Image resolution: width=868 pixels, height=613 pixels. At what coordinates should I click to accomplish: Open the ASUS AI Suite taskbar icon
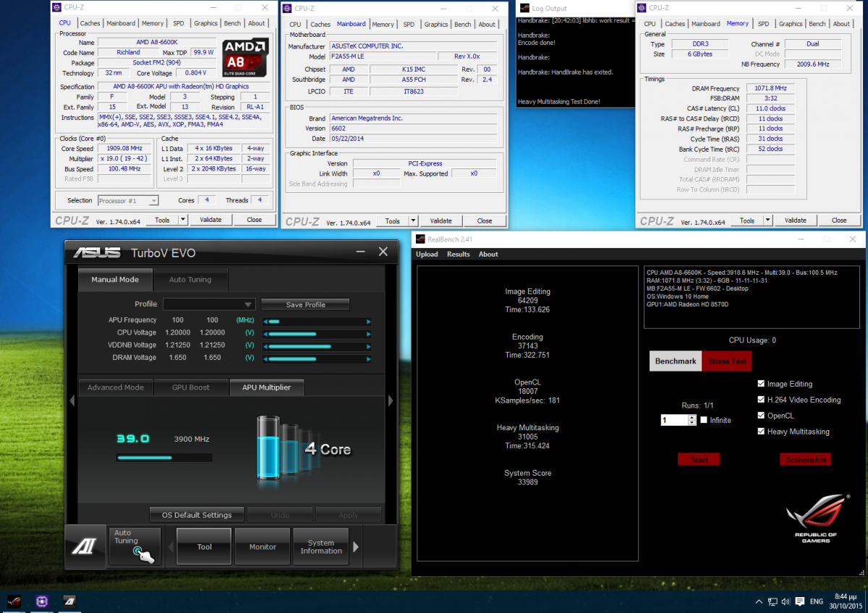69,601
